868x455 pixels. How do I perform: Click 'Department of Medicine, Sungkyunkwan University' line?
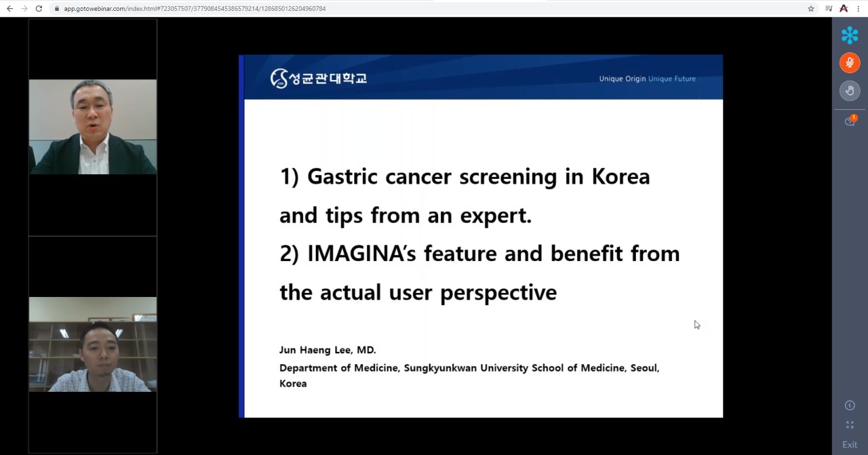(469, 368)
